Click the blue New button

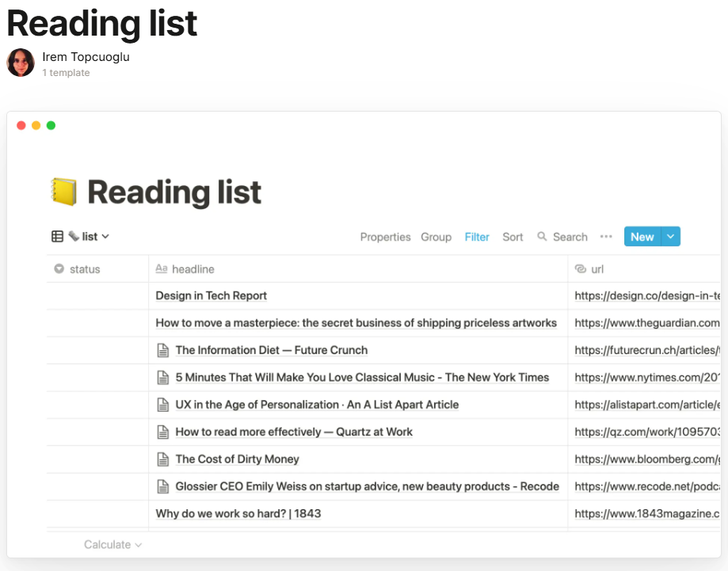[x=642, y=236]
